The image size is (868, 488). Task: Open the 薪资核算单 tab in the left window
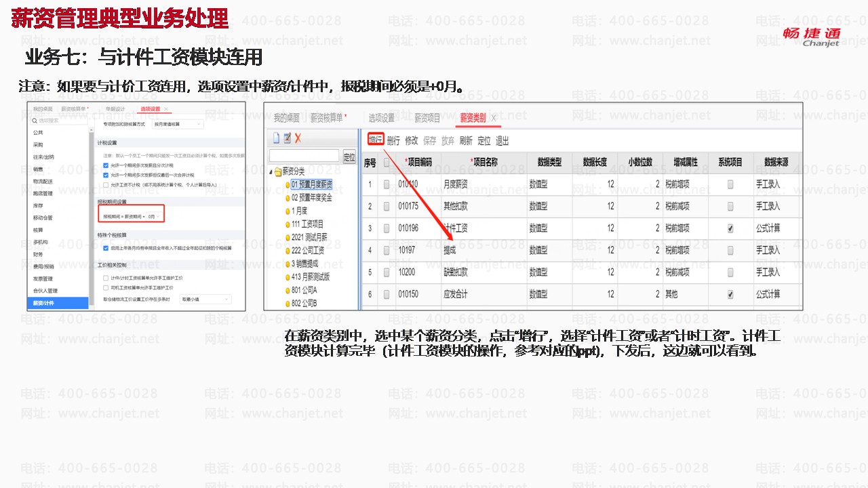(75, 108)
